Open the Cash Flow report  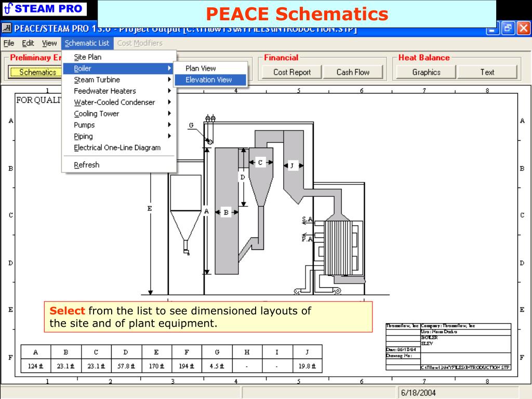pyautogui.click(x=353, y=72)
